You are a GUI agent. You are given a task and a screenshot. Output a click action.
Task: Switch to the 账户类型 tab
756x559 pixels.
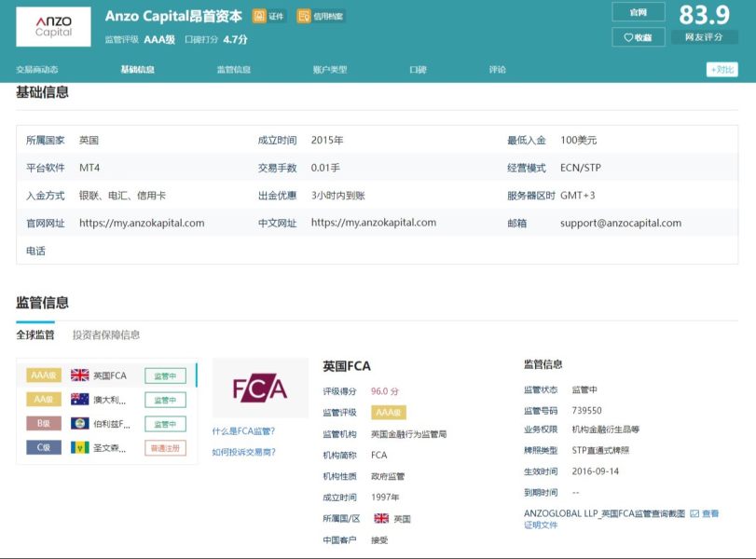pos(330,69)
